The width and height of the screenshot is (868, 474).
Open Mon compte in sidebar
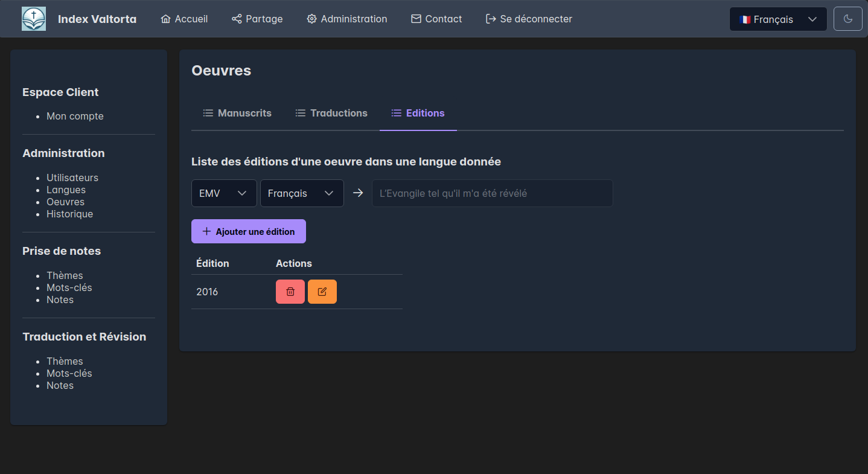pos(75,116)
